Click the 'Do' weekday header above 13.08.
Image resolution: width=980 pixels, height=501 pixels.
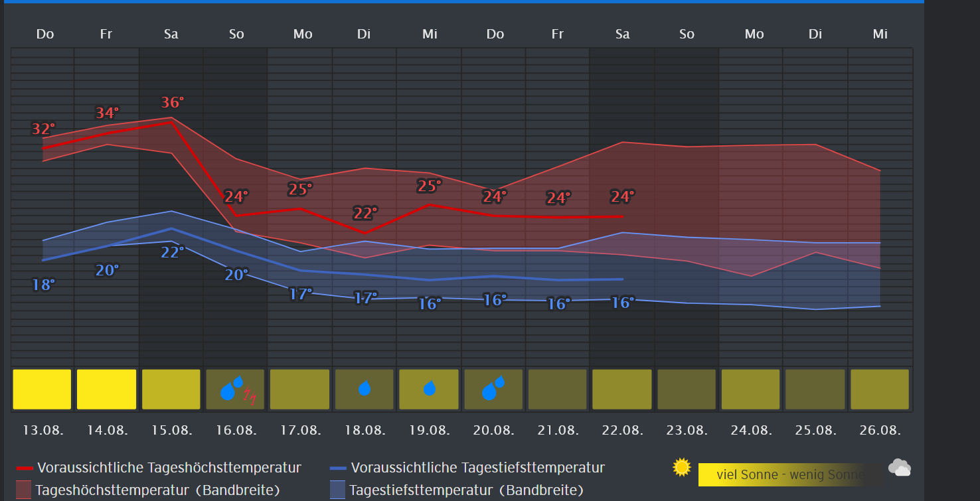[45, 34]
